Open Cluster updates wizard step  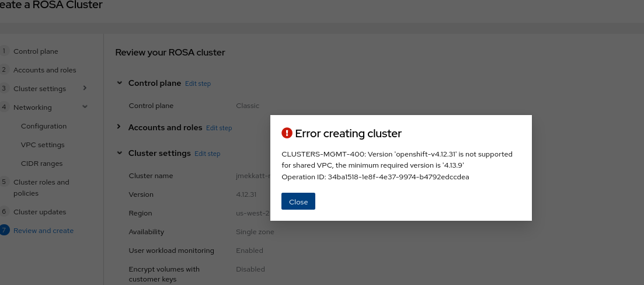tap(40, 212)
